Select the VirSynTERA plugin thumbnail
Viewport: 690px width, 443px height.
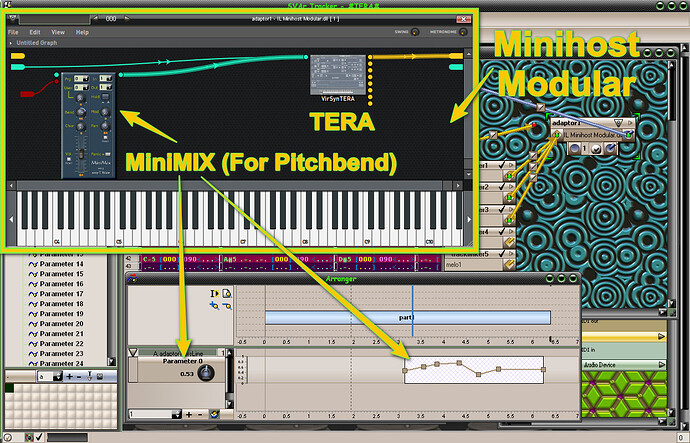click(x=338, y=75)
